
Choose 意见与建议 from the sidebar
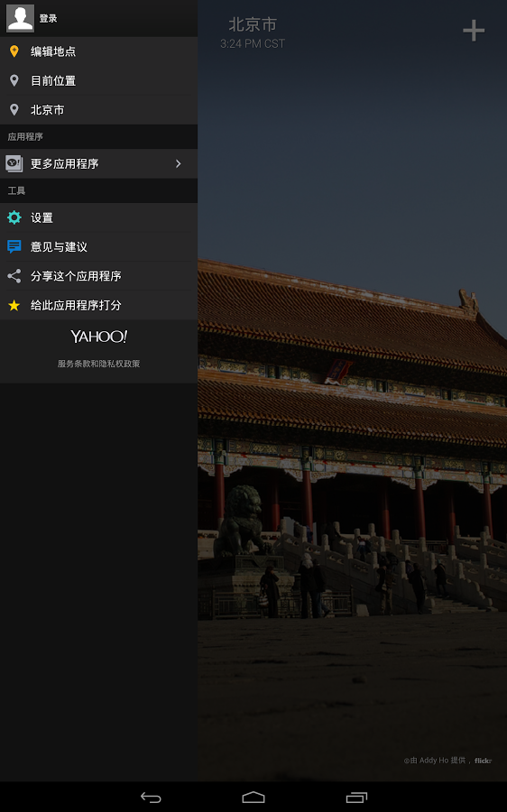click(98, 246)
